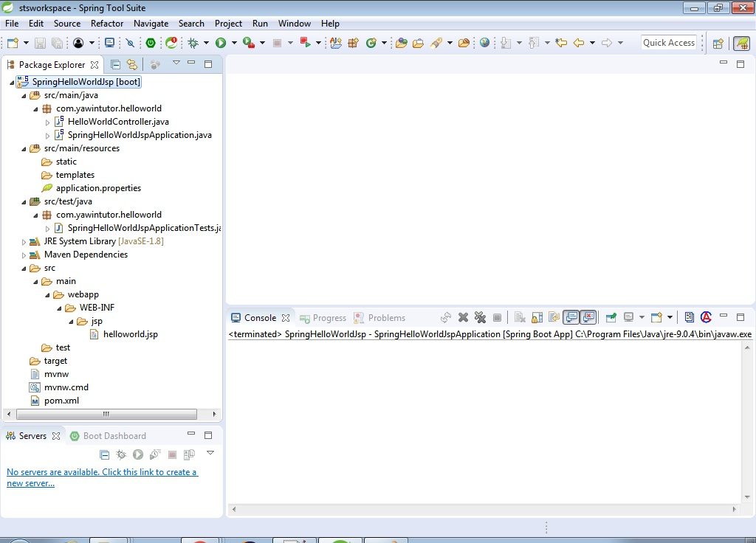Toggle Scroll Lock in the Console toolbar
Viewport: 756px width, 543px height.
pos(537,317)
